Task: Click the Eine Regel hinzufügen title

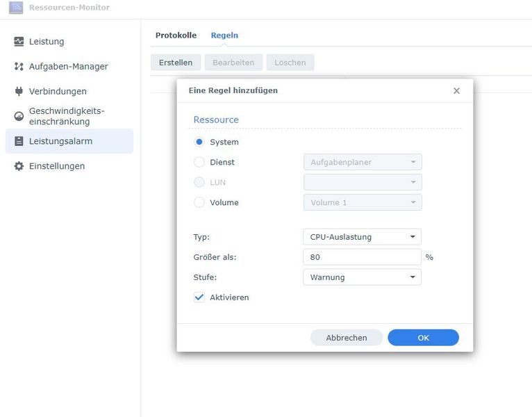Action: tap(233, 90)
